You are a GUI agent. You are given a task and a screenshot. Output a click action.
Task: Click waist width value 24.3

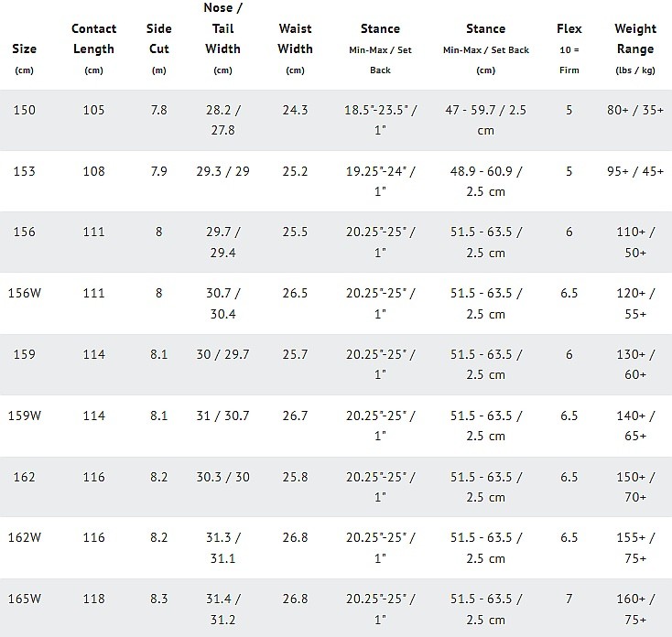(295, 110)
